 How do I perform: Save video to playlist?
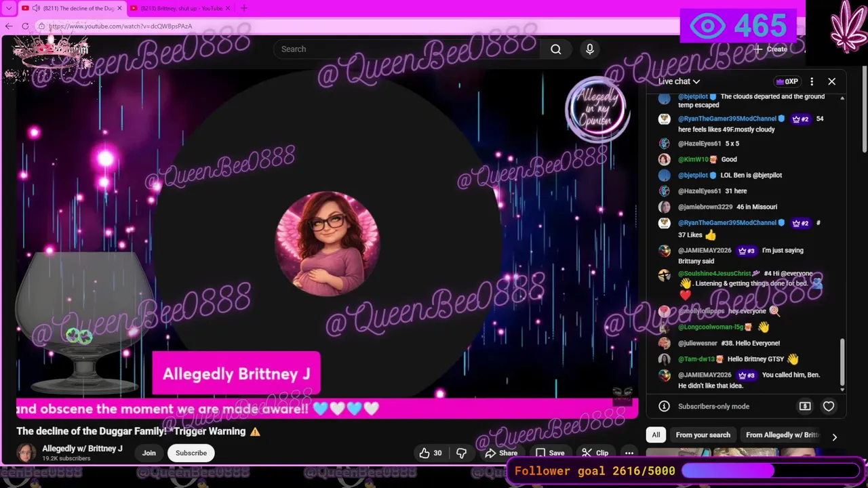pos(550,453)
